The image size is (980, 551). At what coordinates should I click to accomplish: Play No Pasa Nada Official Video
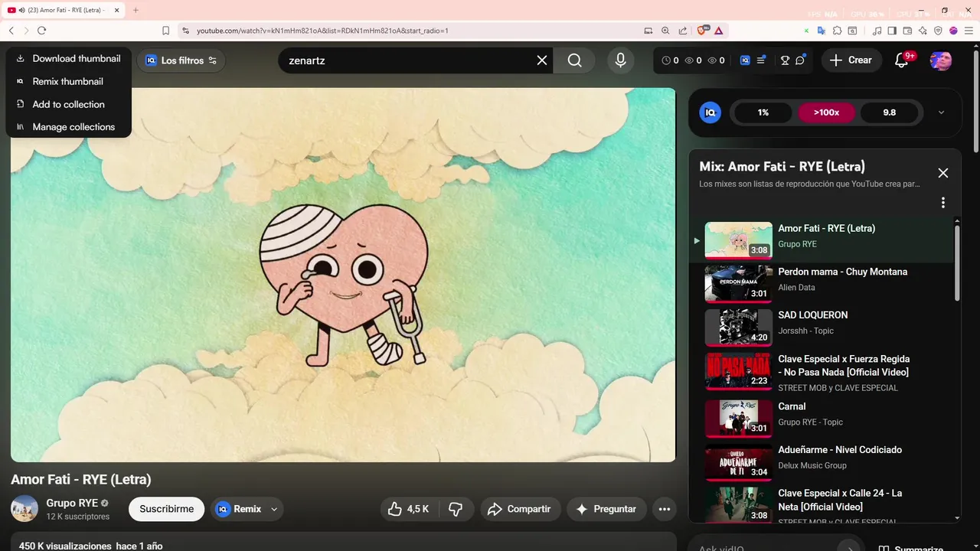pyautogui.click(x=823, y=372)
